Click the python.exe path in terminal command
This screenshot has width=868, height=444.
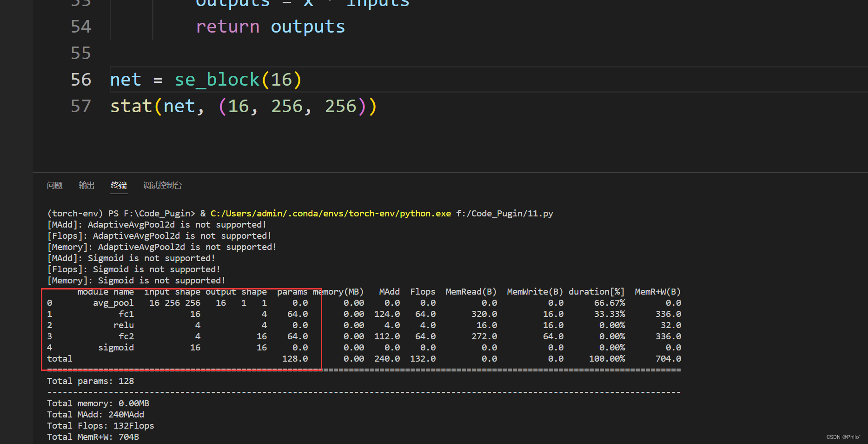tap(331, 214)
